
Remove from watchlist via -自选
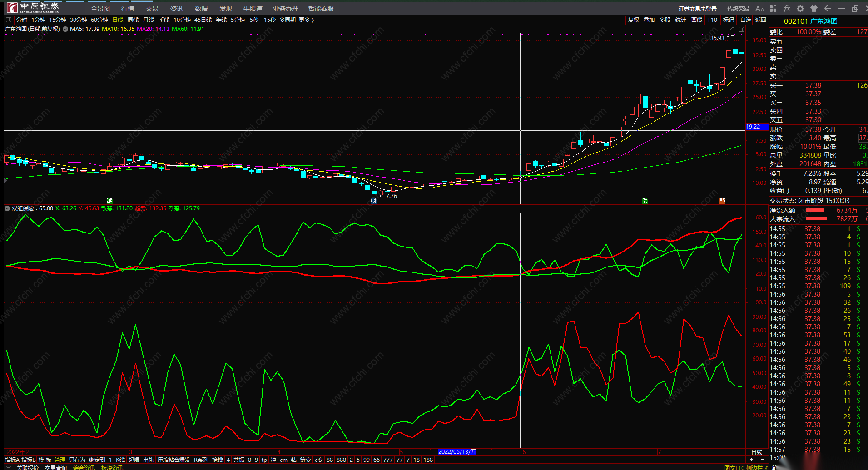[745, 20]
